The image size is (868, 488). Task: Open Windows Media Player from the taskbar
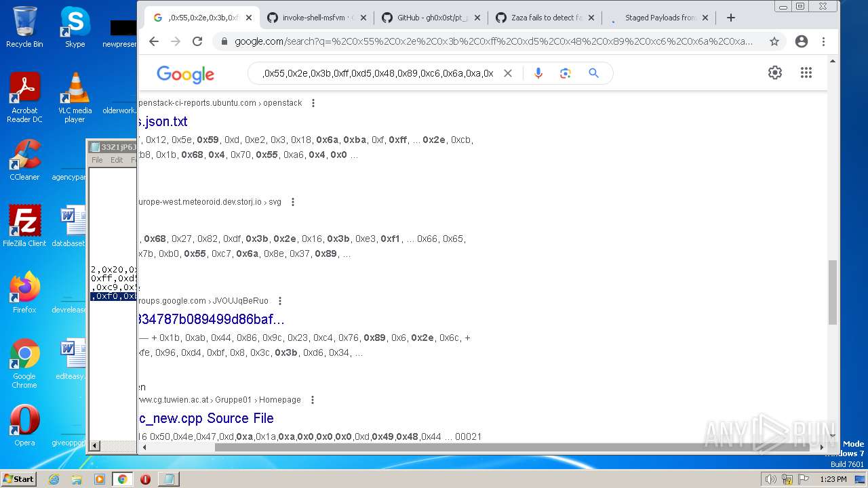[100, 479]
